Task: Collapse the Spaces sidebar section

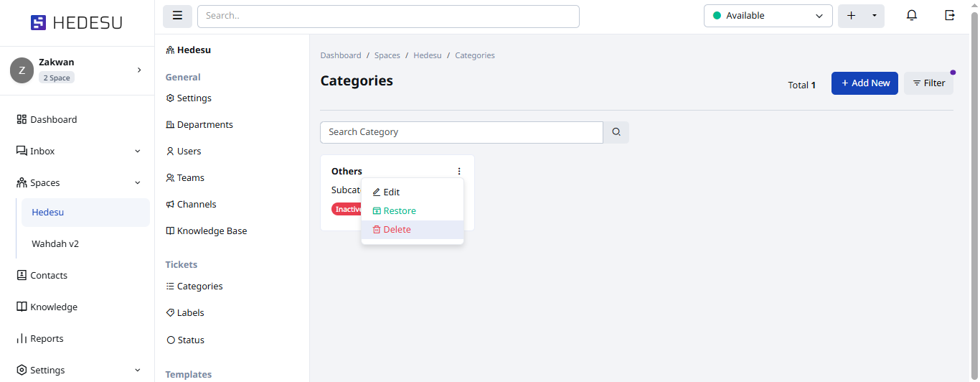Action: click(138, 183)
